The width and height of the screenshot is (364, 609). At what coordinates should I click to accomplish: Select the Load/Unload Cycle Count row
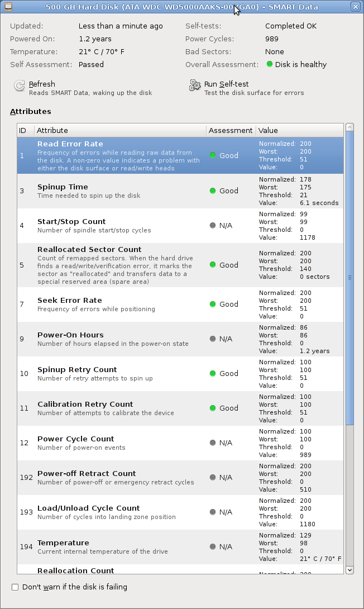[x=180, y=512]
